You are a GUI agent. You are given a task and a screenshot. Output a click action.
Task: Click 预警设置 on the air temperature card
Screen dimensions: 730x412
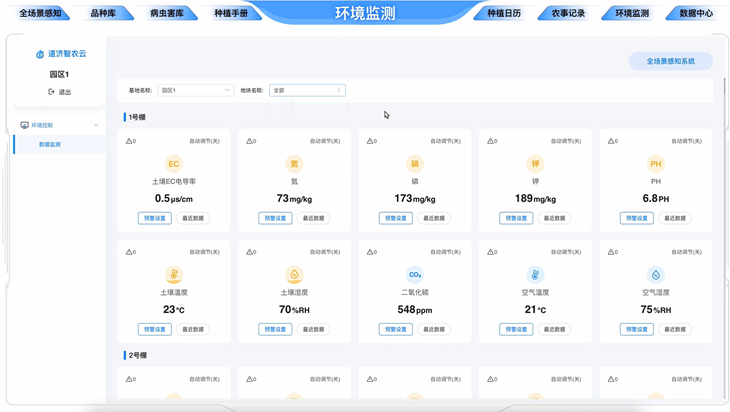[516, 329]
